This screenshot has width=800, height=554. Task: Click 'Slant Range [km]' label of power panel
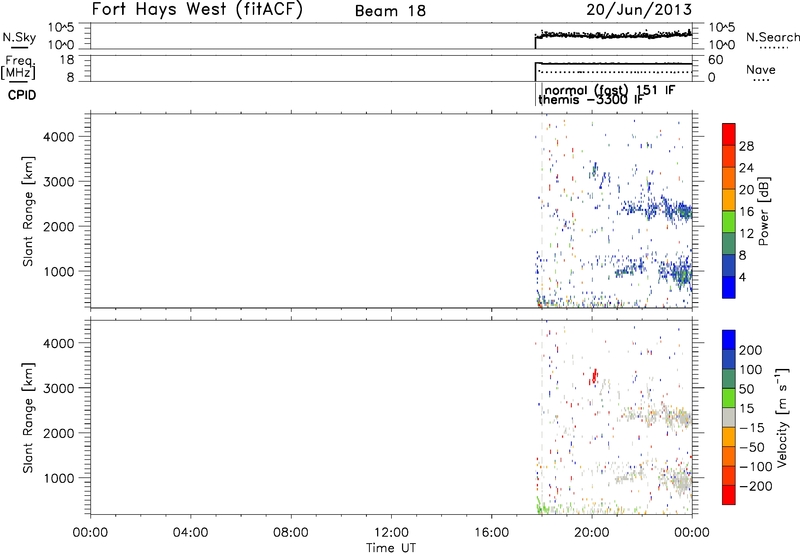click(x=28, y=211)
